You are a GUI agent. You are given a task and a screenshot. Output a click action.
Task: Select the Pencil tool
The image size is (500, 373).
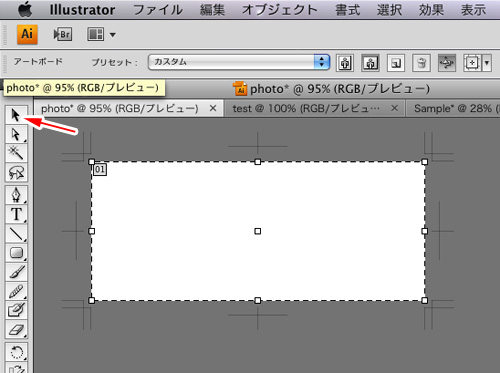(16, 291)
